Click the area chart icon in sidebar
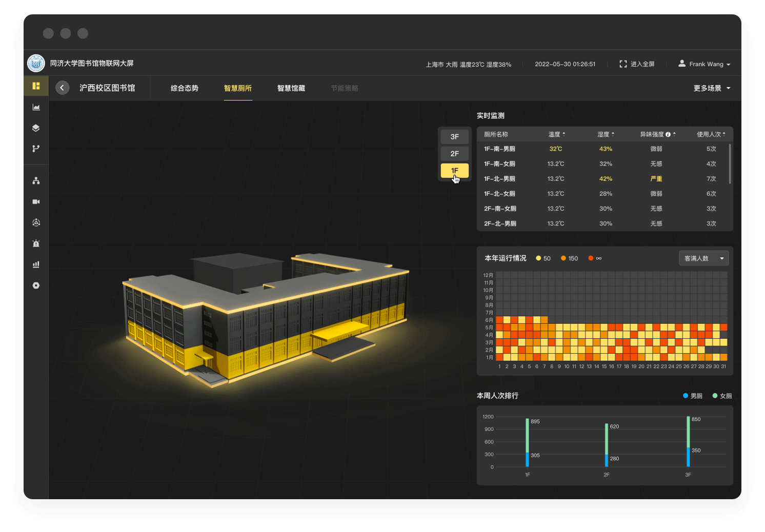Image resolution: width=765 pixels, height=532 pixels. point(36,107)
